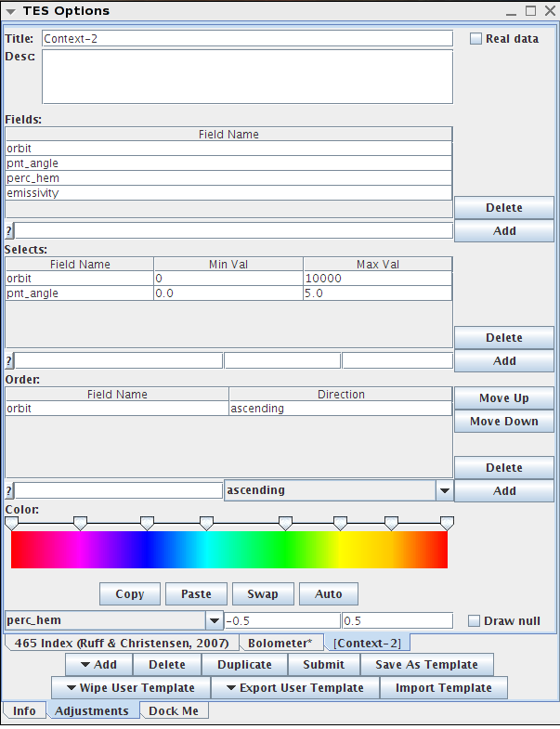Click the Submit button
Screen dimensions: 560x729
(323, 665)
